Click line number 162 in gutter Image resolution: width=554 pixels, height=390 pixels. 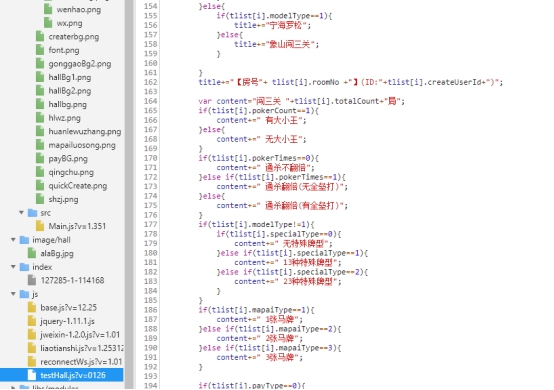point(151,82)
